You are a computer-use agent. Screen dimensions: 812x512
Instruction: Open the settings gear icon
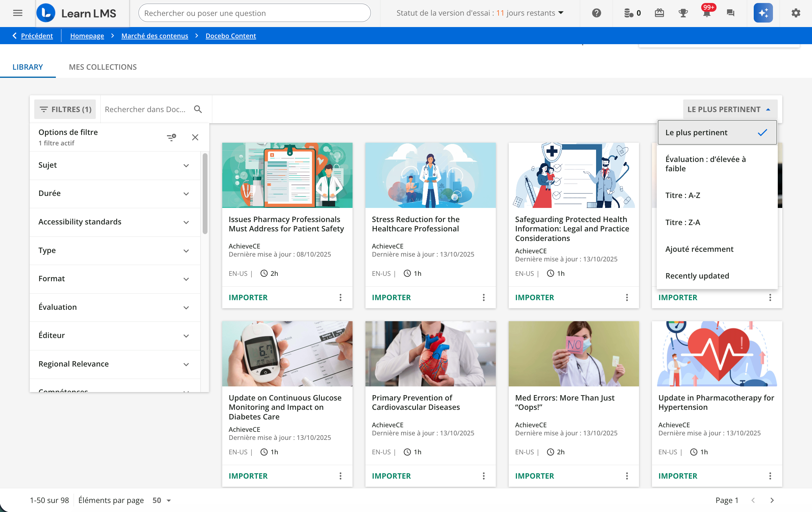coord(795,13)
